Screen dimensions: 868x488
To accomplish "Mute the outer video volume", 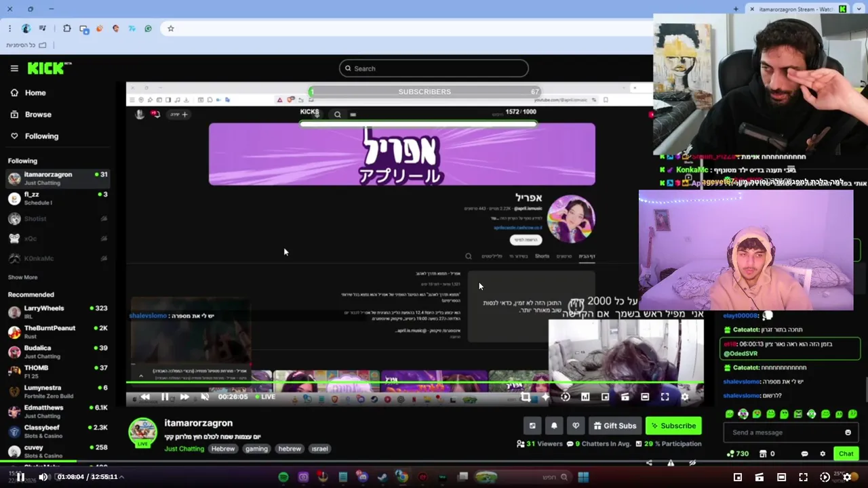I will point(43,477).
